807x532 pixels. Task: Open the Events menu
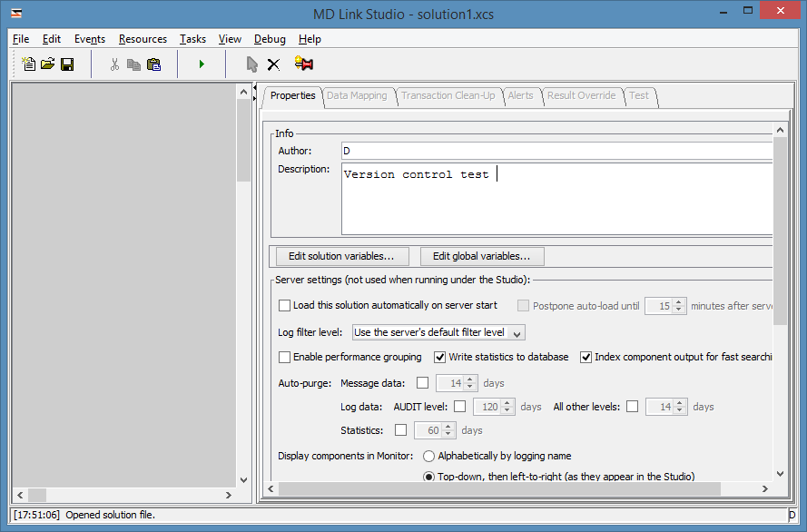(x=90, y=39)
